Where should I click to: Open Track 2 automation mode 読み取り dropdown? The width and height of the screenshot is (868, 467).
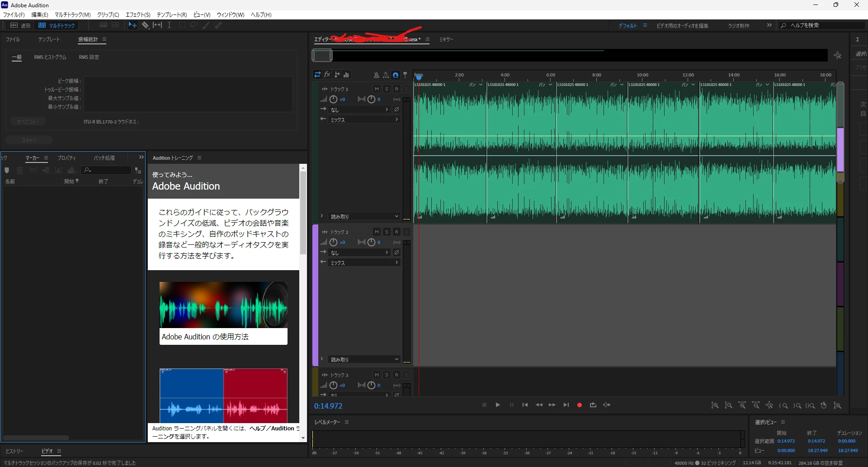point(364,359)
